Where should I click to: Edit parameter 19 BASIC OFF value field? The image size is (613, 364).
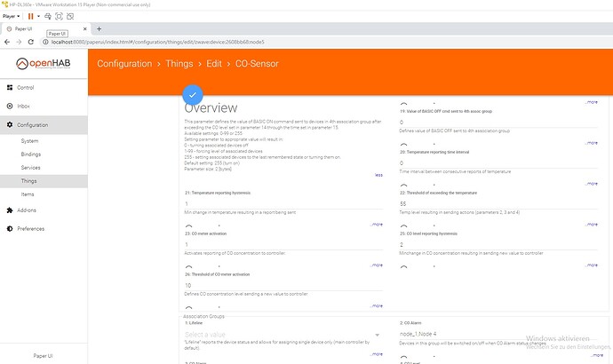point(498,123)
